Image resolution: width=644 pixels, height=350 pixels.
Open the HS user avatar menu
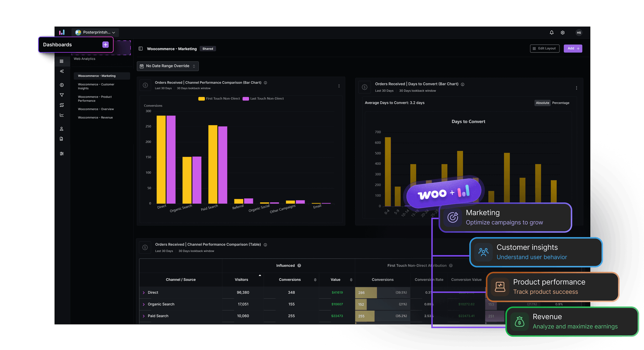pyautogui.click(x=579, y=33)
